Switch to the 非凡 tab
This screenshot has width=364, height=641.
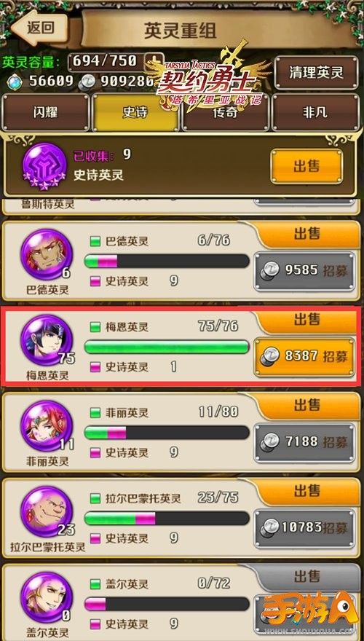[315, 112]
